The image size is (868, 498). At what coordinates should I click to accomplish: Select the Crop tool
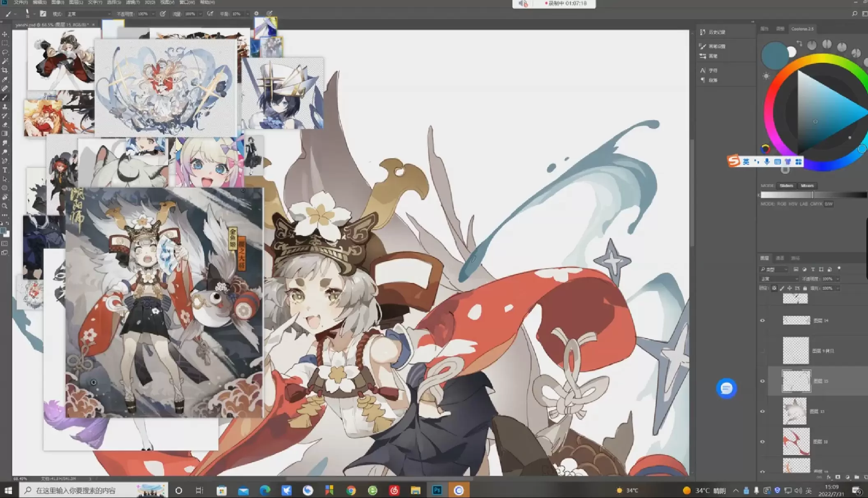[x=5, y=70]
